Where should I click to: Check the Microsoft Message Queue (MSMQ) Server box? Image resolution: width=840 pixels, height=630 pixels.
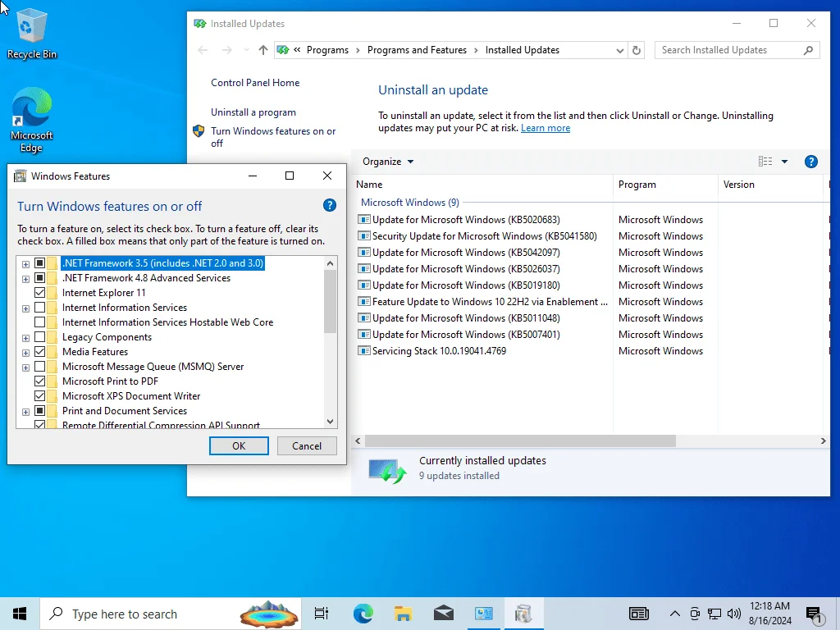coord(39,367)
